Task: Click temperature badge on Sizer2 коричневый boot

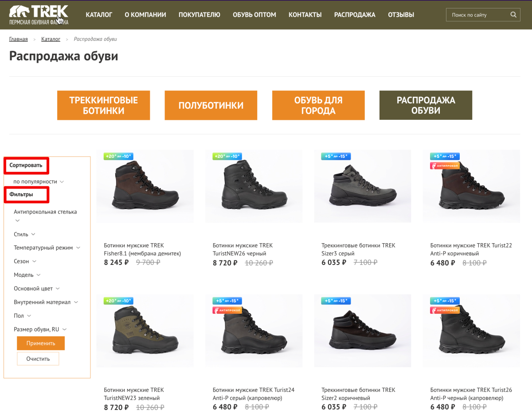Action: click(x=336, y=301)
